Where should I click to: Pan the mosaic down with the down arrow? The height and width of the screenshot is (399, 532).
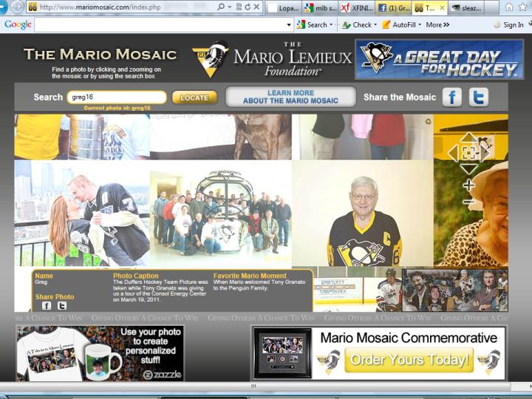468,168
